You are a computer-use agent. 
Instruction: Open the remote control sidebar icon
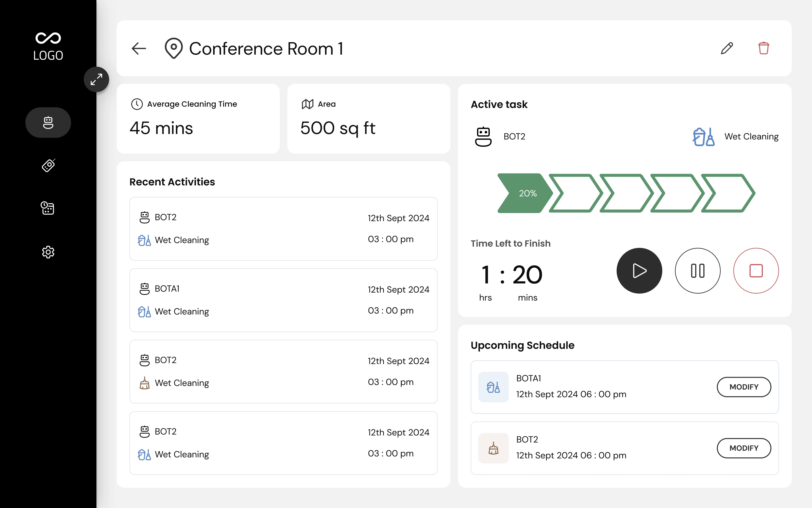tap(48, 165)
